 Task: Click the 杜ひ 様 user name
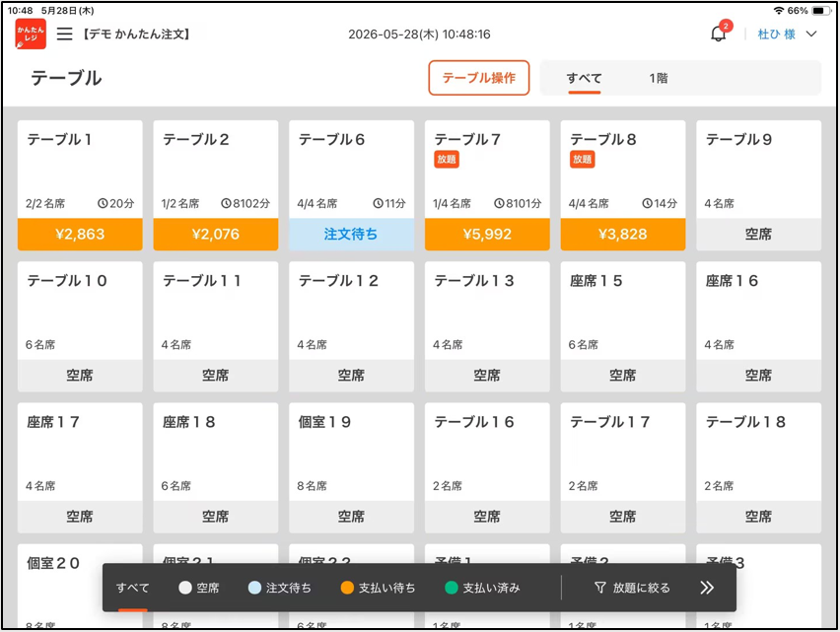[776, 35]
